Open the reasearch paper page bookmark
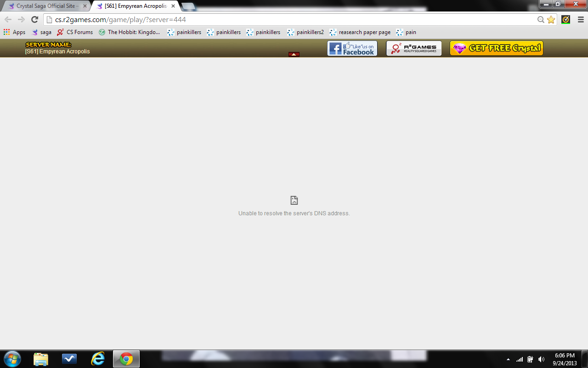This screenshot has width=588, height=368. [x=360, y=32]
